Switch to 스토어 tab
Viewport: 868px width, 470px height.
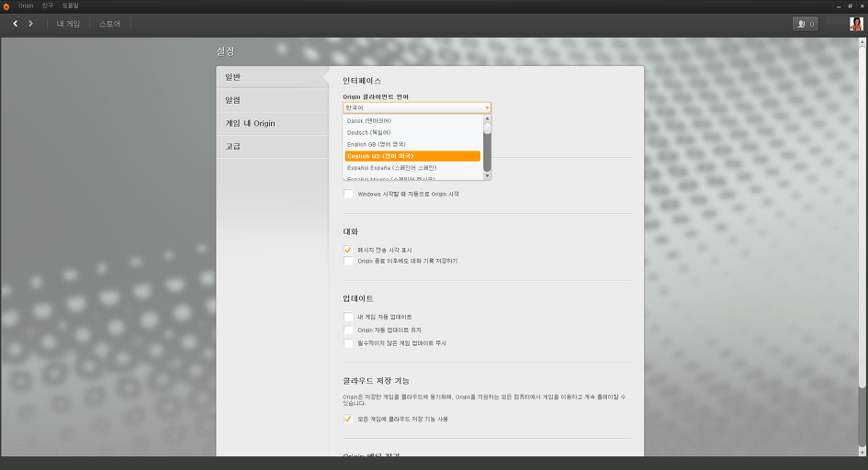(109, 24)
